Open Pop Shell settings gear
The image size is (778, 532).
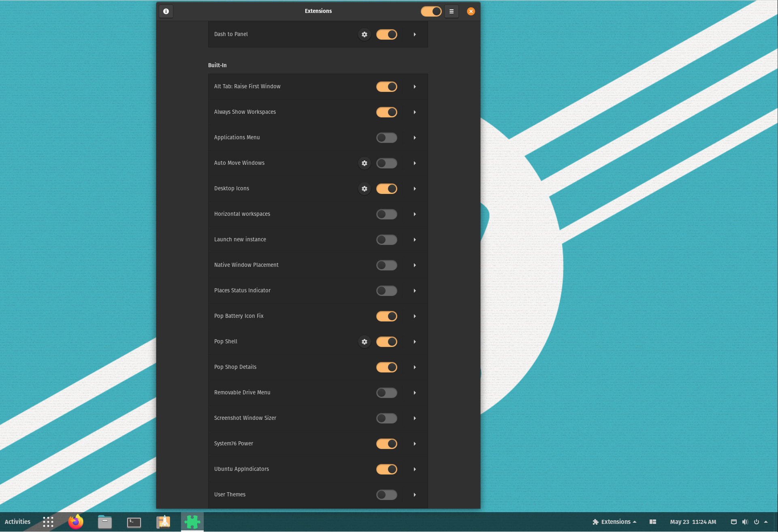364,342
